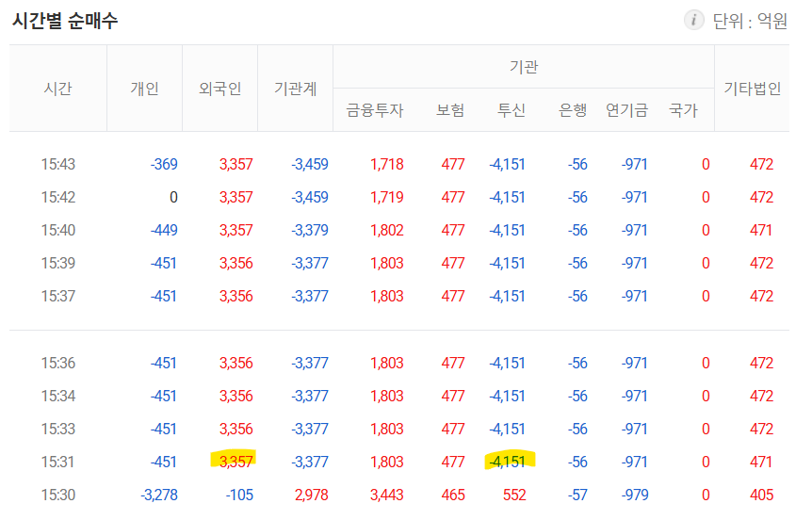Click the 기타법인 column header

[752, 89]
